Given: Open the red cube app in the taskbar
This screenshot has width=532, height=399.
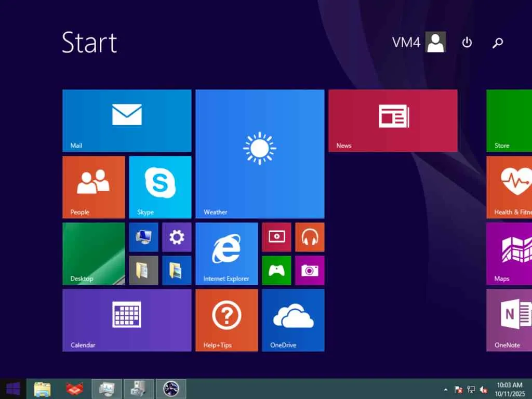Looking at the screenshot, I should pos(75,389).
